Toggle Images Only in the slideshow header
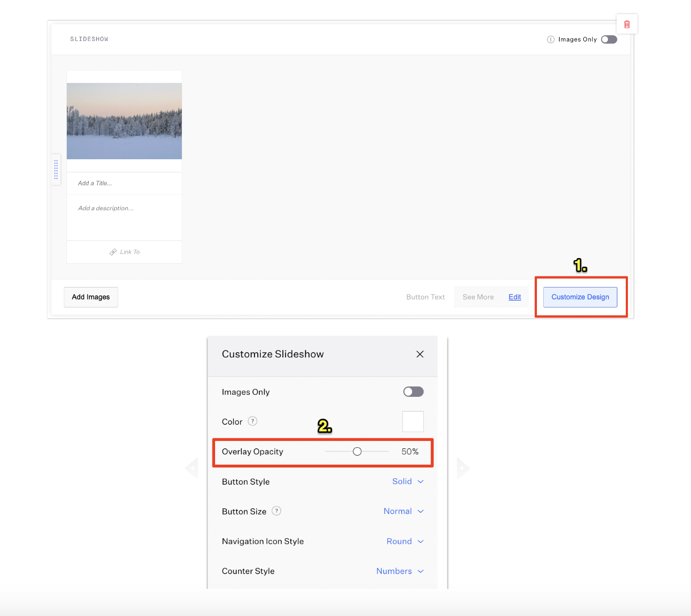The image size is (691, 616). [x=609, y=39]
